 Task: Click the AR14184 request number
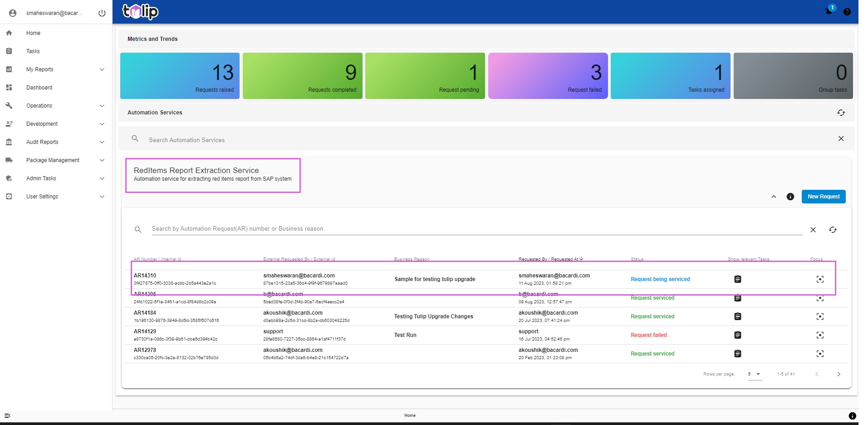coord(145,313)
